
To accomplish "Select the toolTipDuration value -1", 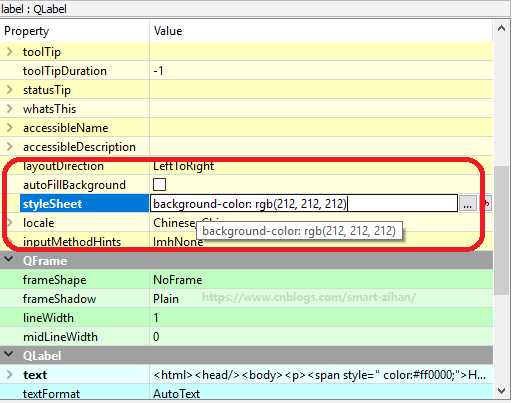I will (x=158, y=71).
